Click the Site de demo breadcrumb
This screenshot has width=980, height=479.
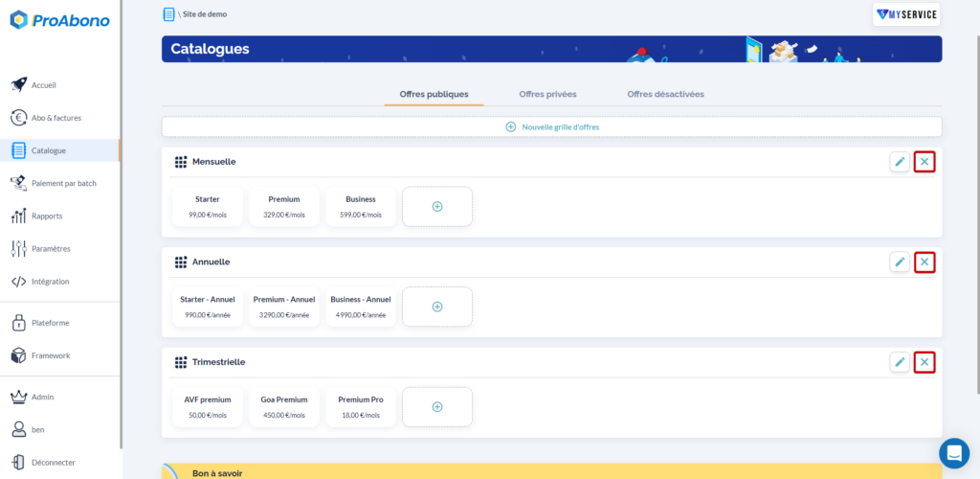click(205, 14)
